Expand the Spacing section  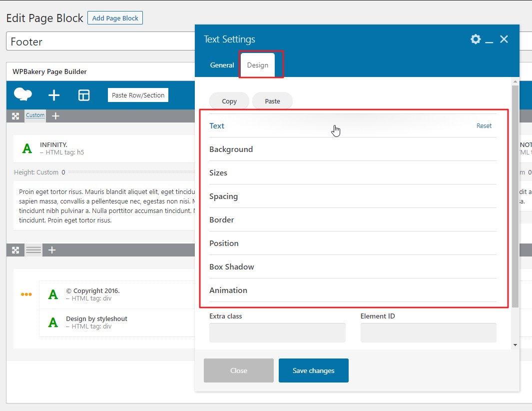pyautogui.click(x=353, y=196)
